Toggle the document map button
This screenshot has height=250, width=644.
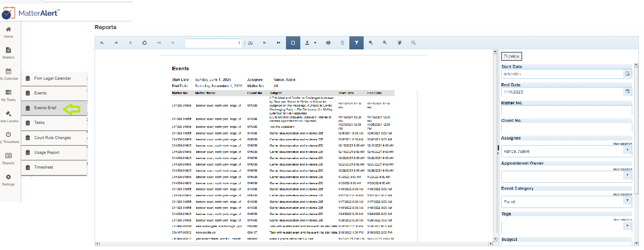click(x=342, y=43)
